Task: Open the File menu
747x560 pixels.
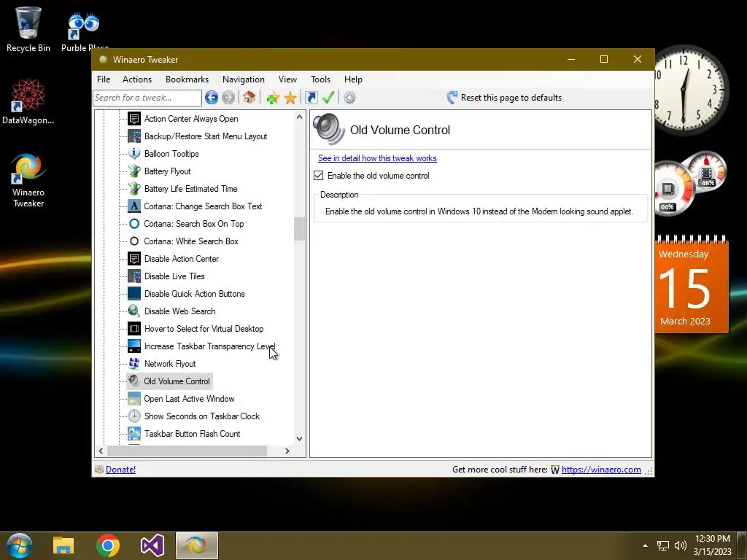Action: click(104, 79)
